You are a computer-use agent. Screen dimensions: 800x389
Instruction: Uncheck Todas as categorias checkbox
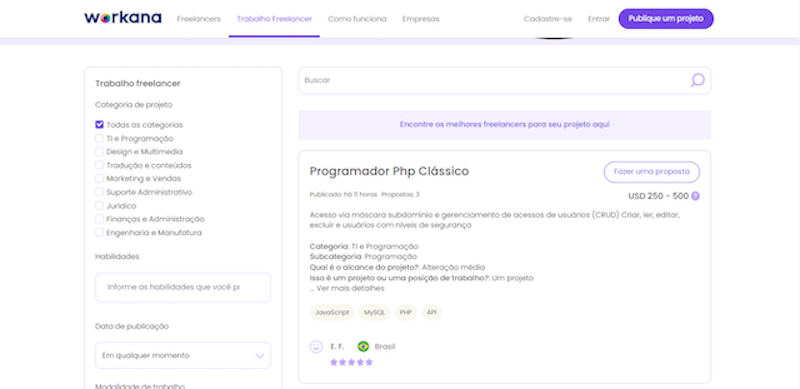(x=99, y=125)
